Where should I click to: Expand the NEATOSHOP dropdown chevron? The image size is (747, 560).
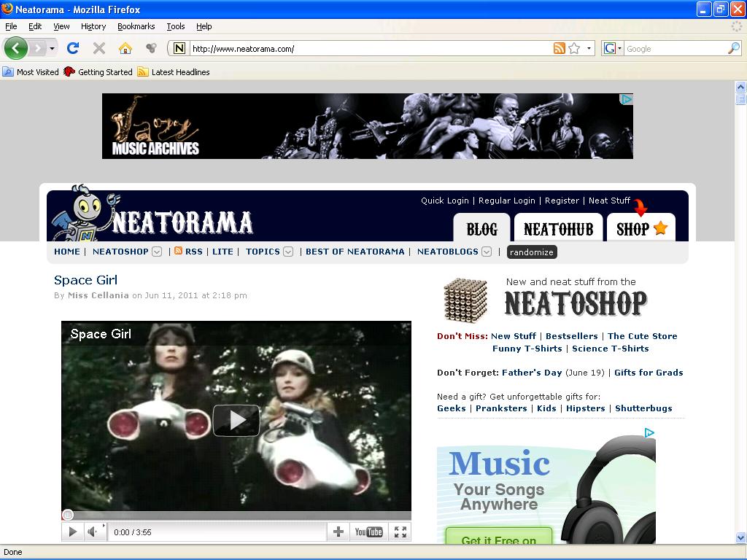coord(157,252)
